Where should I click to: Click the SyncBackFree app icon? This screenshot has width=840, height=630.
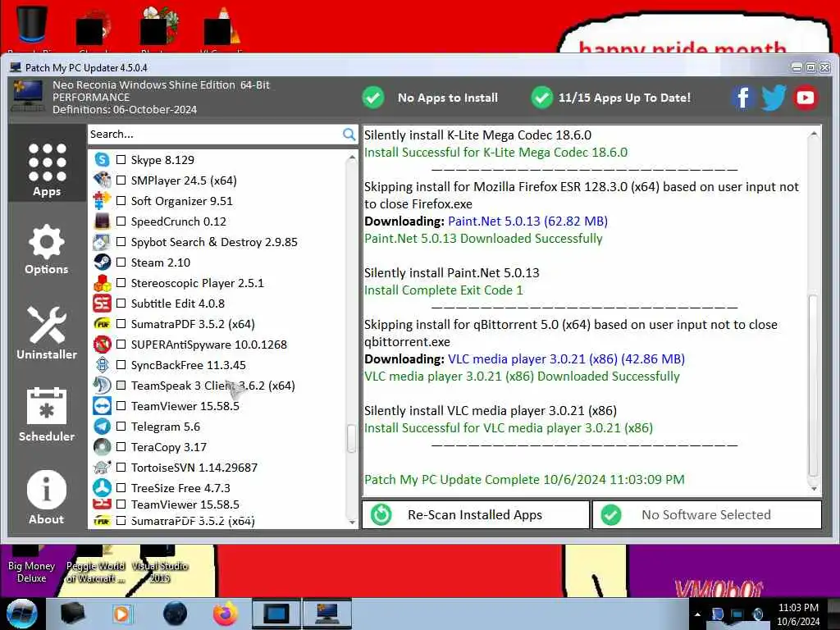coord(102,365)
